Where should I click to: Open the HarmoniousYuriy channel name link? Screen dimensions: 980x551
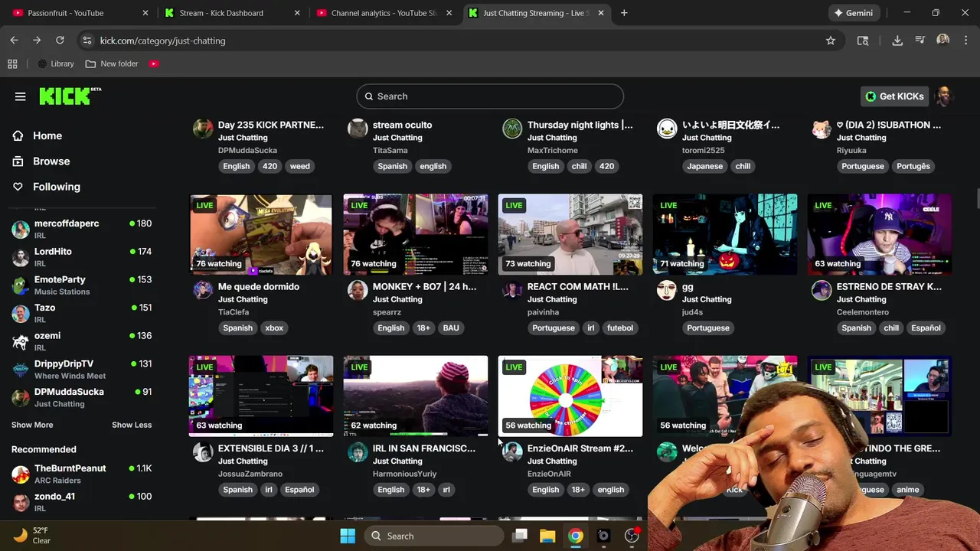click(405, 474)
